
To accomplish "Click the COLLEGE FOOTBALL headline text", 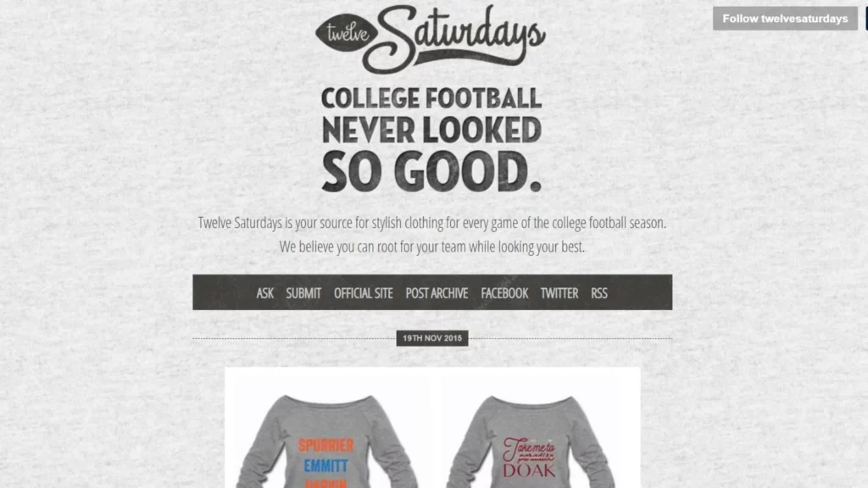I will point(431,98).
